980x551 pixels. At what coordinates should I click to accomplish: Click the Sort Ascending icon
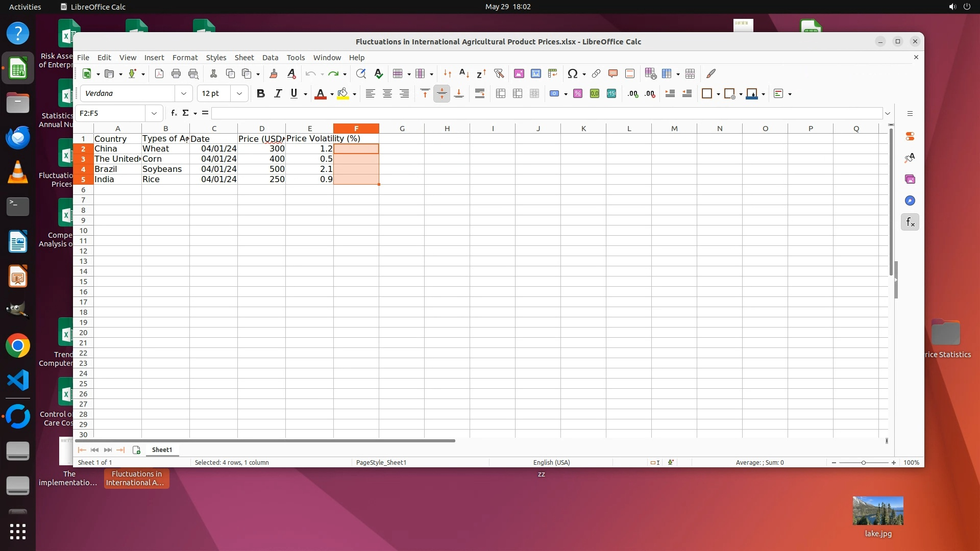click(x=463, y=74)
